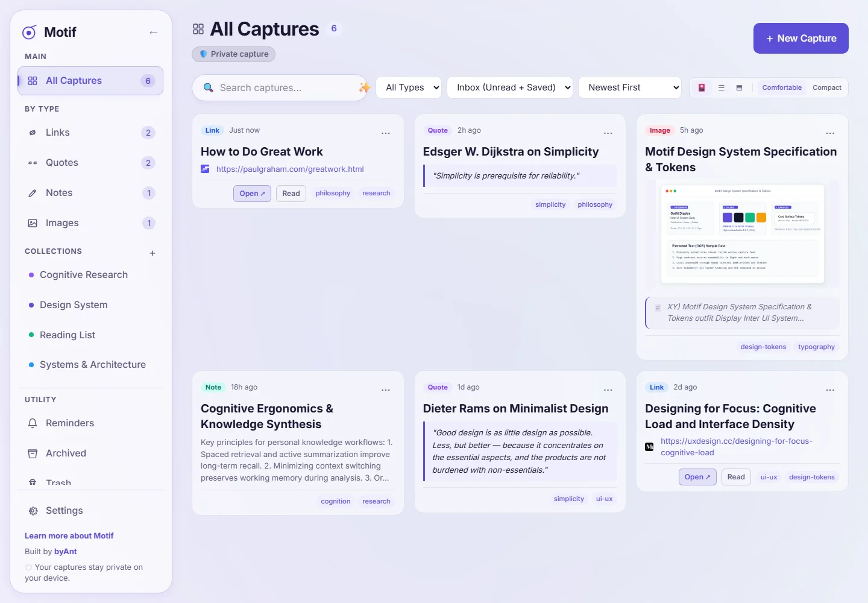This screenshot has width=868, height=603.
Task: Switch to list view layout
Action: click(721, 87)
